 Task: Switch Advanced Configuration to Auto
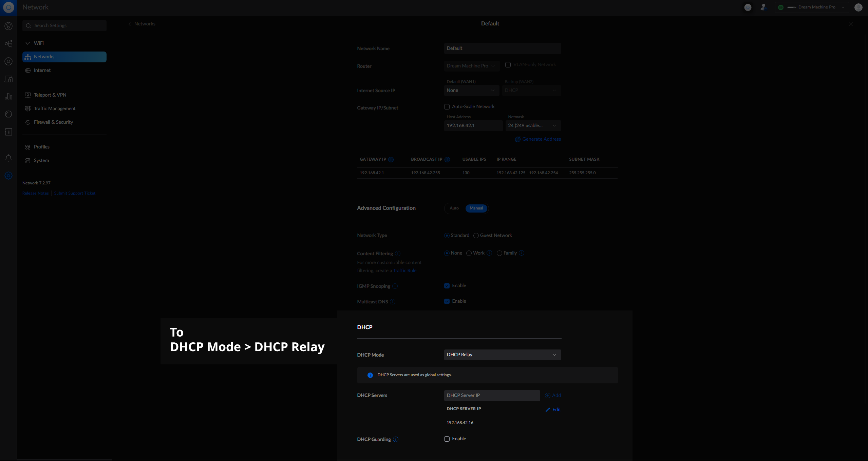[x=454, y=208]
